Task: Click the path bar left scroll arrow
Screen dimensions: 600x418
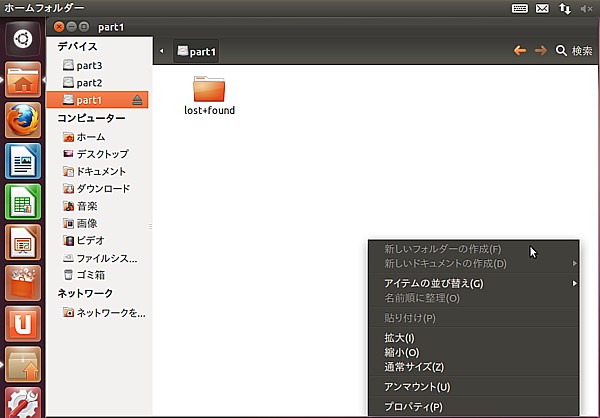Action: point(162,50)
